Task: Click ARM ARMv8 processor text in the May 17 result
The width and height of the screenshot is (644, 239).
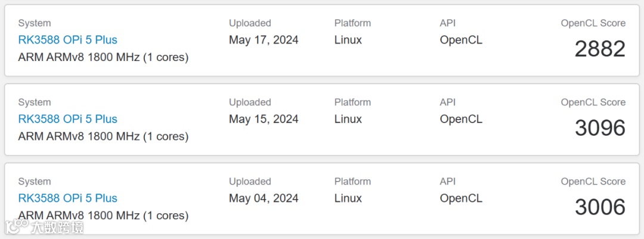Action: [x=103, y=57]
